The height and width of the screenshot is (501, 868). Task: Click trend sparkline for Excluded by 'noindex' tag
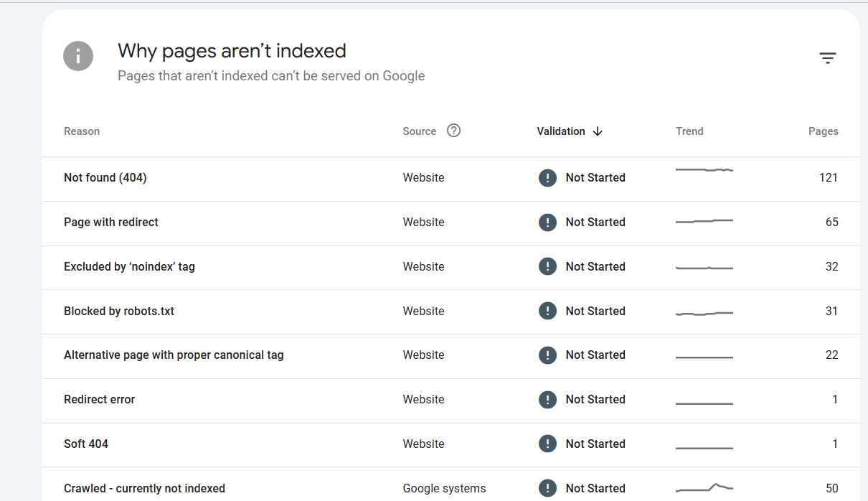click(704, 268)
